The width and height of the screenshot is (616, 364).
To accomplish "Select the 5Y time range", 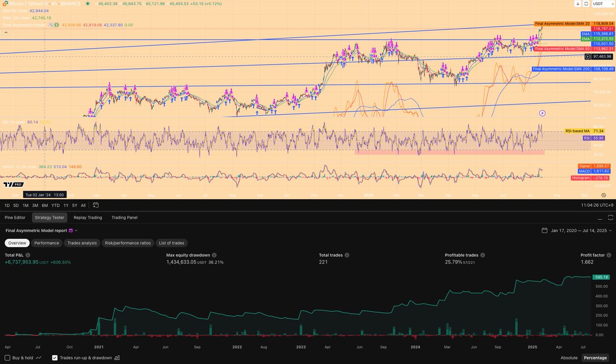I will click(74, 205).
